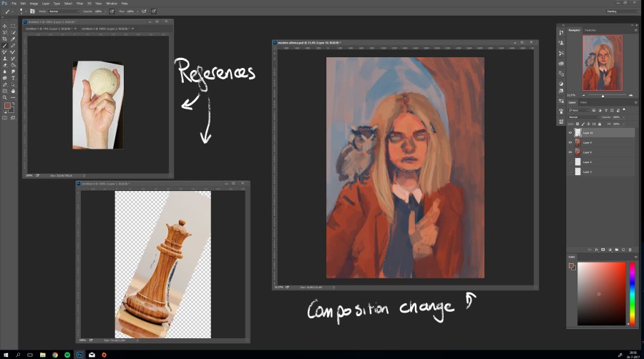Toggle visibility of Layer 8

click(x=570, y=152)
